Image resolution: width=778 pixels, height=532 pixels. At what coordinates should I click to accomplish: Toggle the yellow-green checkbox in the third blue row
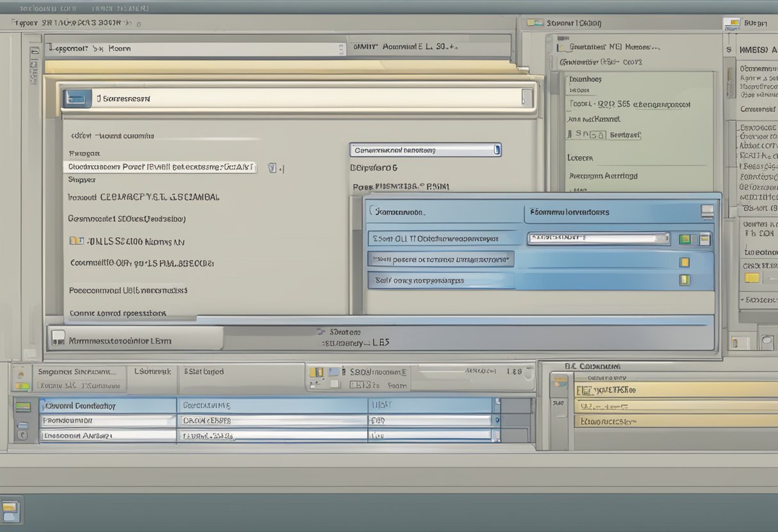click(x=685, y=279)
